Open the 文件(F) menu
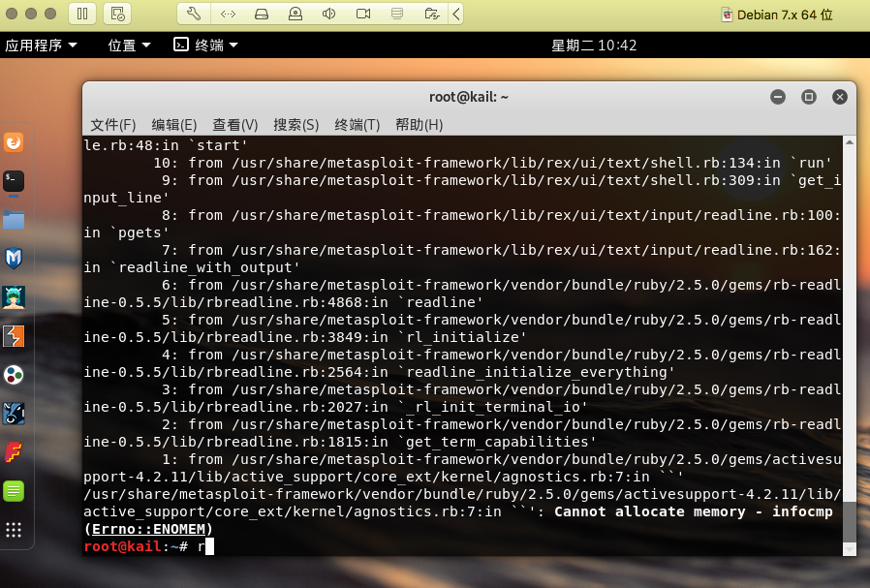The image size is (870, 588). (x=113, y=125)
